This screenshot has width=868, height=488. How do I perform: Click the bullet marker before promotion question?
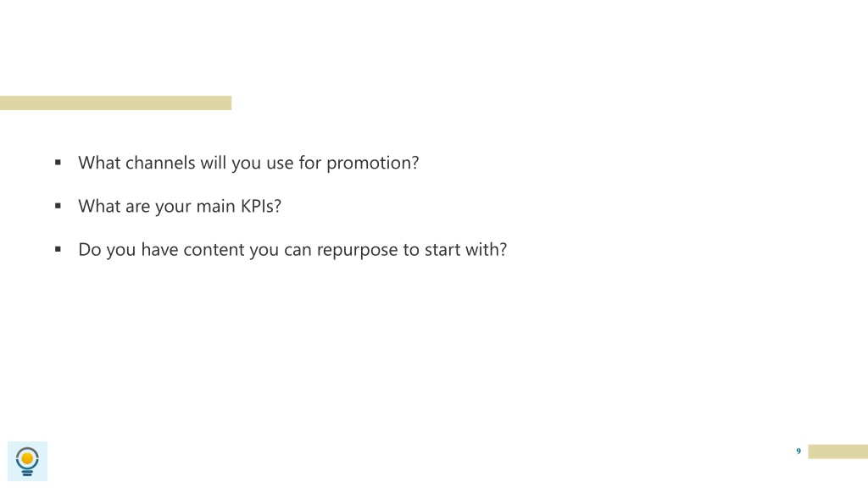coord(58,162)
